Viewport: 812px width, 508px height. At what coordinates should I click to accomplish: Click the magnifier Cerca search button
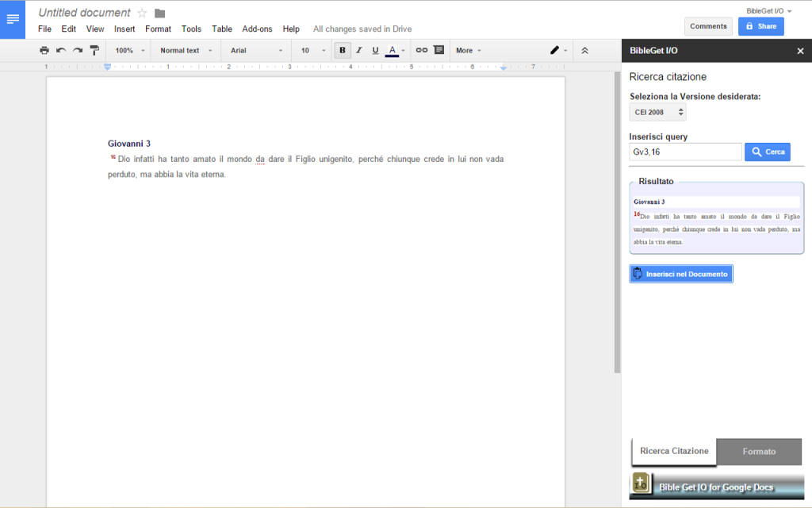(x=768, y=152)
